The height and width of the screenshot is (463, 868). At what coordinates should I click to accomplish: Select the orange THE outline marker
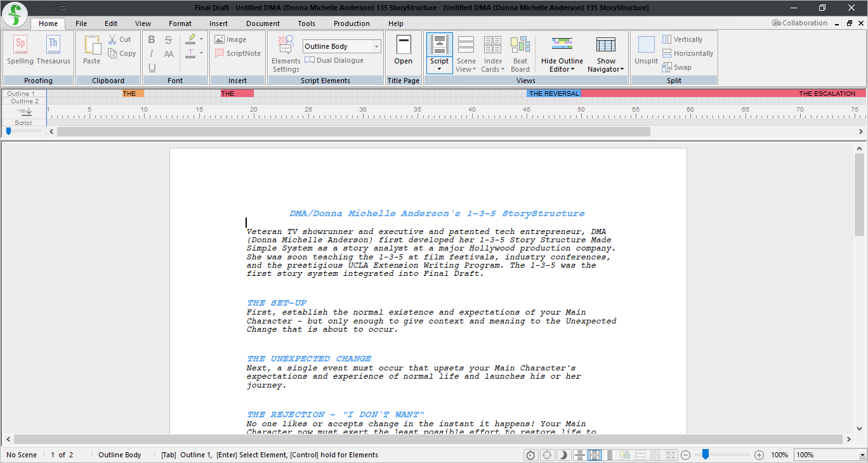[x=133, y=93]
